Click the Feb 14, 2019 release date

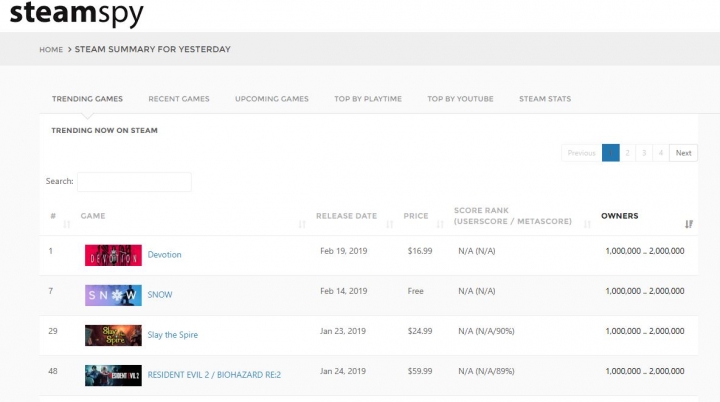(x=343, y=291)
